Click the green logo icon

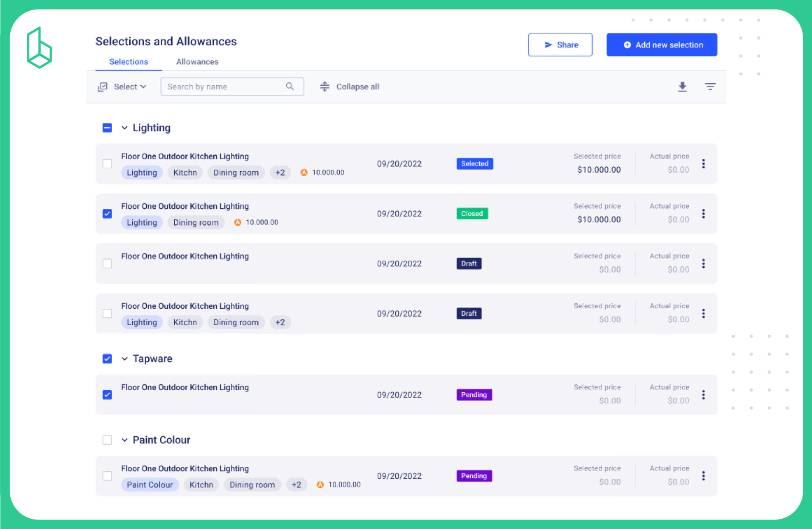pos(39,48)
